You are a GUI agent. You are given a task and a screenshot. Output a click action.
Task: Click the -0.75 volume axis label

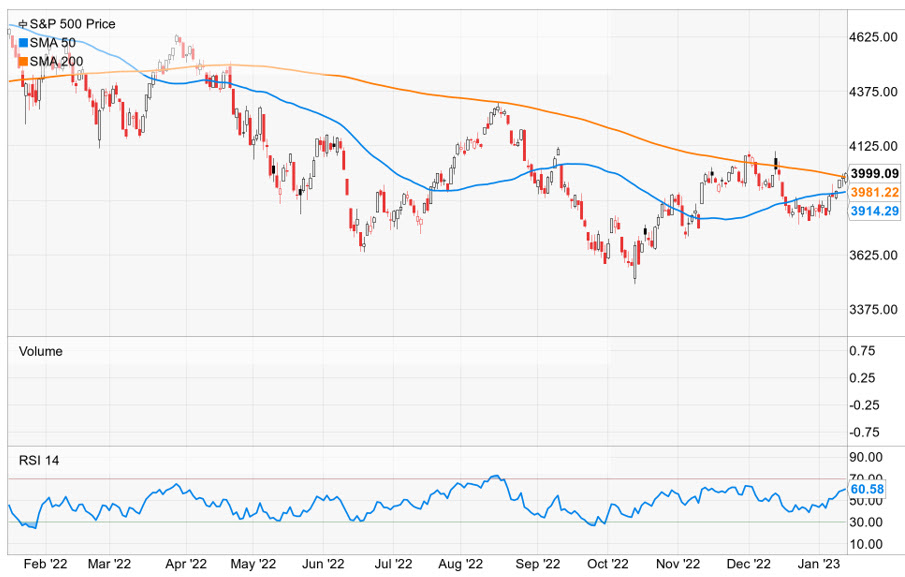click(865, 432)
